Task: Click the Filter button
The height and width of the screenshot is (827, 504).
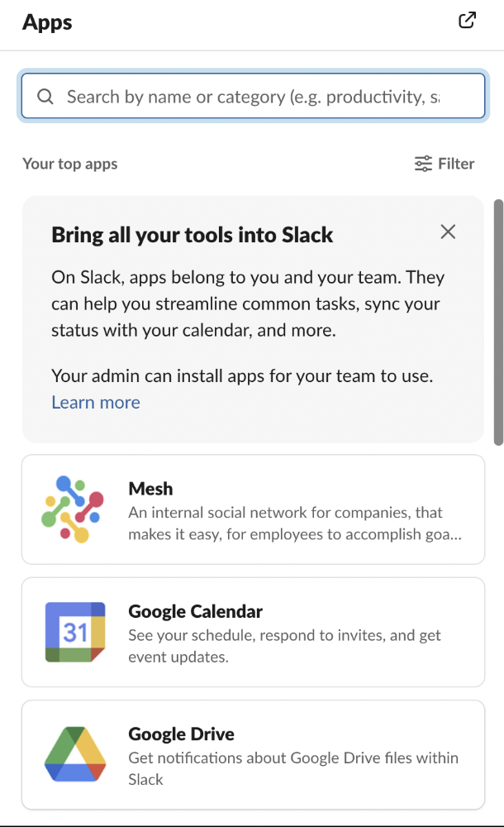Action: [444, 163]
